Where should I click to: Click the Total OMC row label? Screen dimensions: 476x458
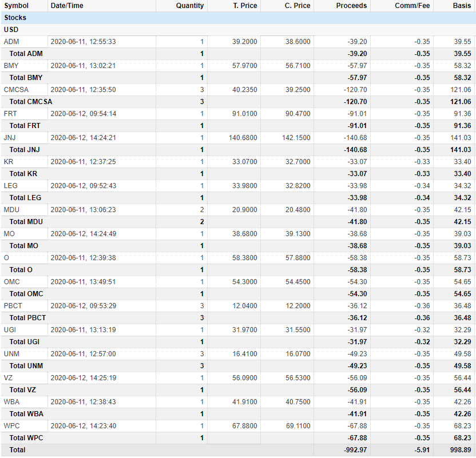pyautogui.click(x=26, y=294)
